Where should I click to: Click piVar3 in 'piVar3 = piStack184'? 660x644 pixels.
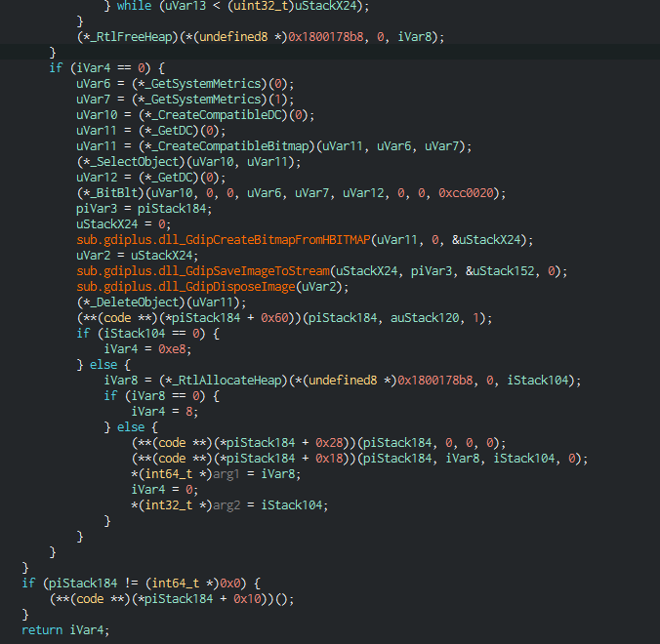pos(97,209)
